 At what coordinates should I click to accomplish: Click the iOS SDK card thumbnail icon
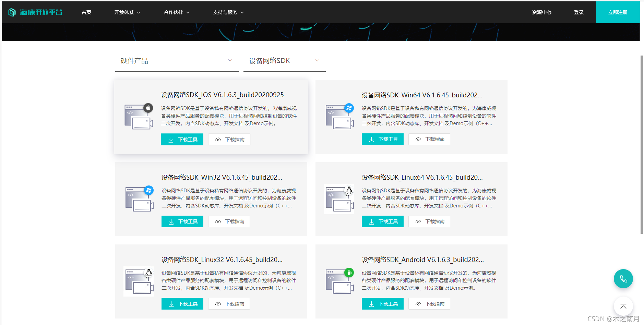139,116
